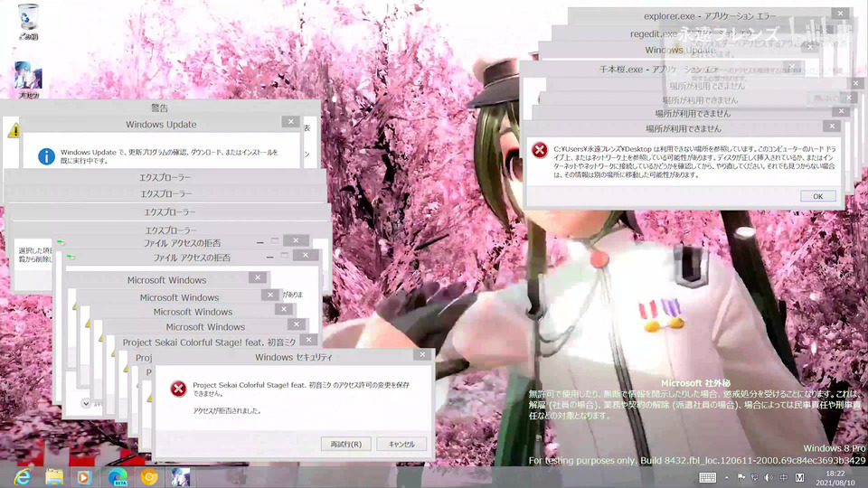Close the Windows セキュリティ dialog
The width and height of the screenshot is (868, 488).
(423, 354)
